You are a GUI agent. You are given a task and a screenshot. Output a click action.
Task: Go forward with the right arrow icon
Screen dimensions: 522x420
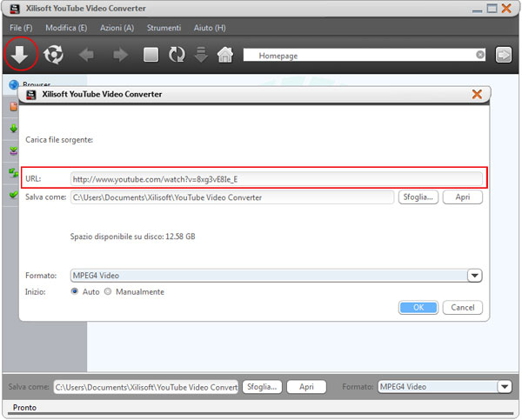121,55
